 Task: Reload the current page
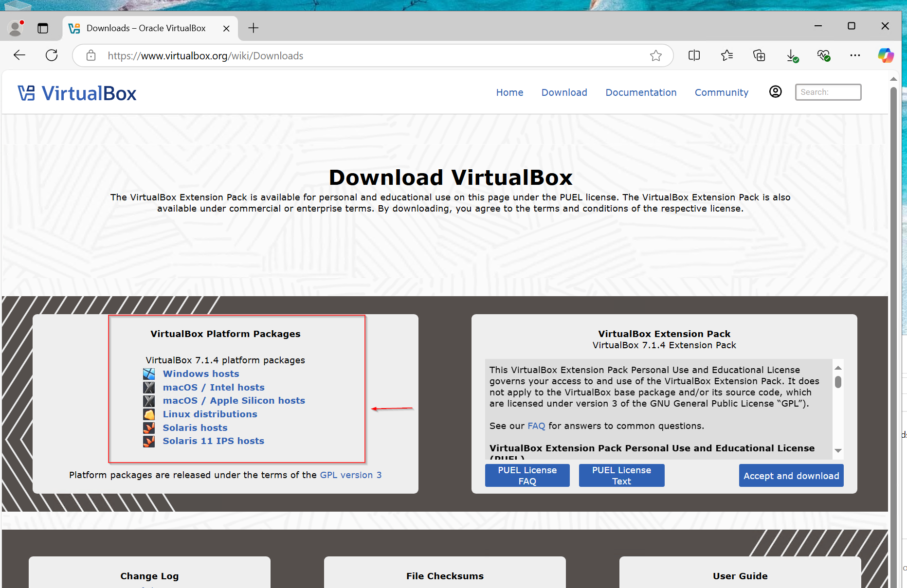[x=52, y=55]
